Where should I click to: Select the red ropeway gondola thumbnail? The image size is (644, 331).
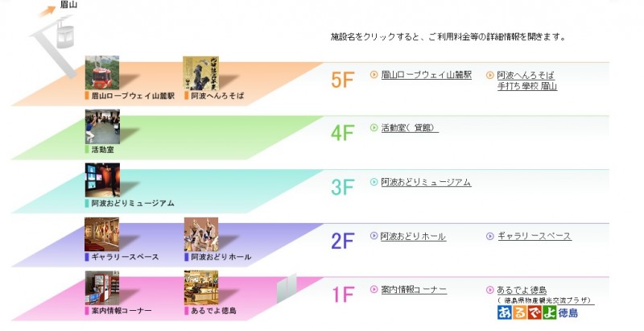[x=102, y=72]
